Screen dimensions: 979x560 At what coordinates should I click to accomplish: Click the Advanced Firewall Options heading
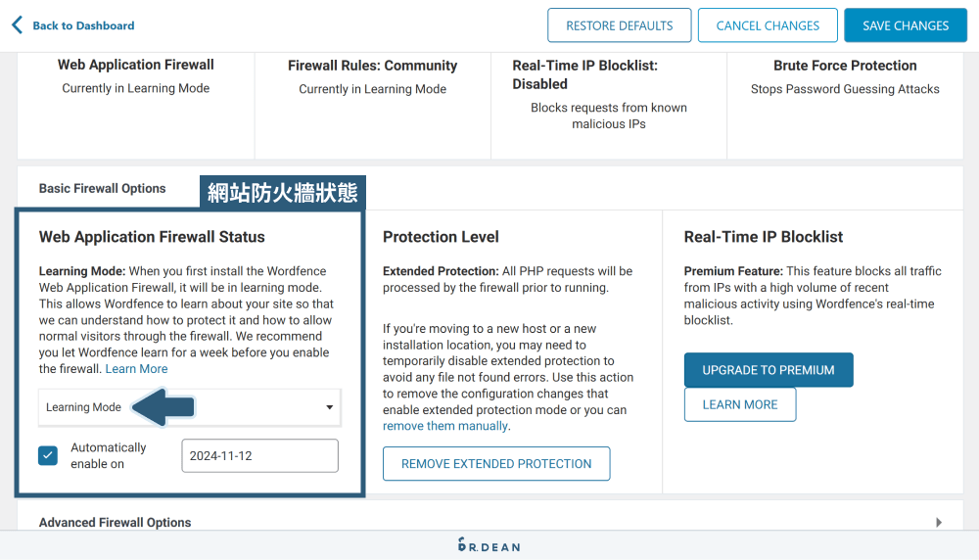(115, 523)
